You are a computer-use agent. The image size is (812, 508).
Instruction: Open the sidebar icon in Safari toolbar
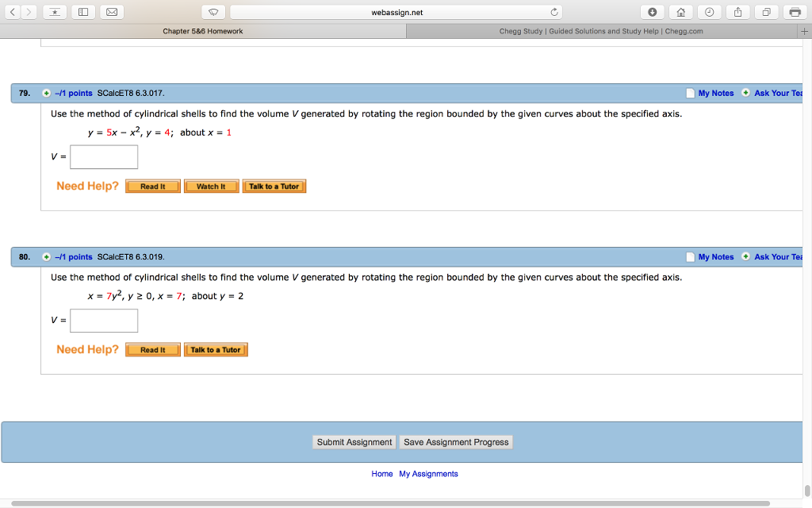(x=82, y=12)
